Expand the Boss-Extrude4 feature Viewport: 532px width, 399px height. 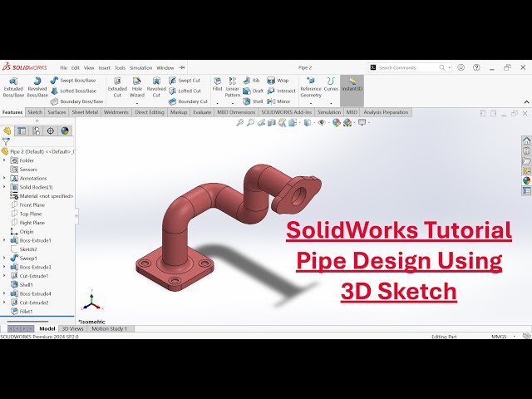pyautogui.click(x=4, y=293)
